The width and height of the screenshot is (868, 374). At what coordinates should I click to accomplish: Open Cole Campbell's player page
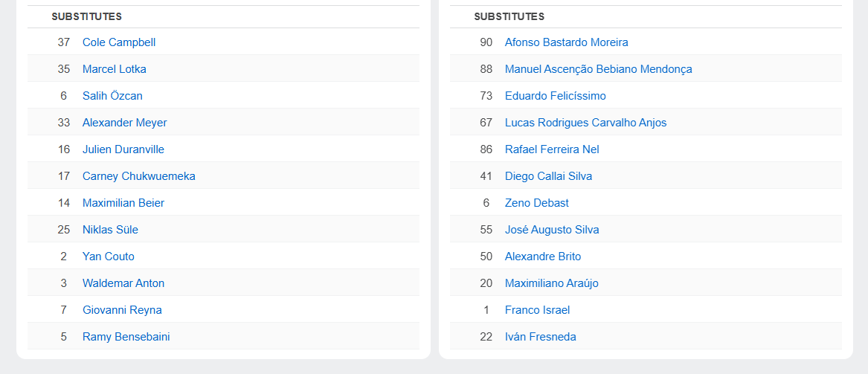pos(119,42)
